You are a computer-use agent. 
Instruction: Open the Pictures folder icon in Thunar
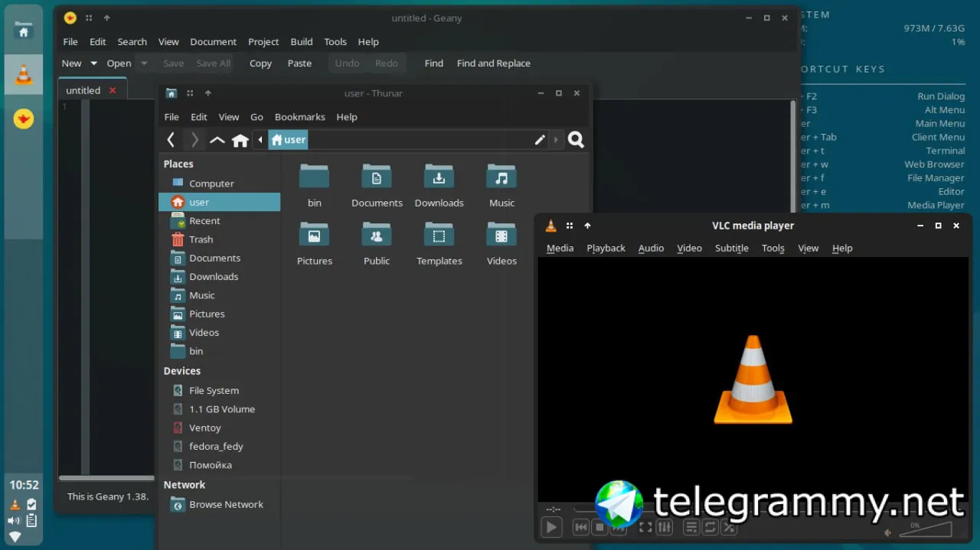click(x=314, y=235)
